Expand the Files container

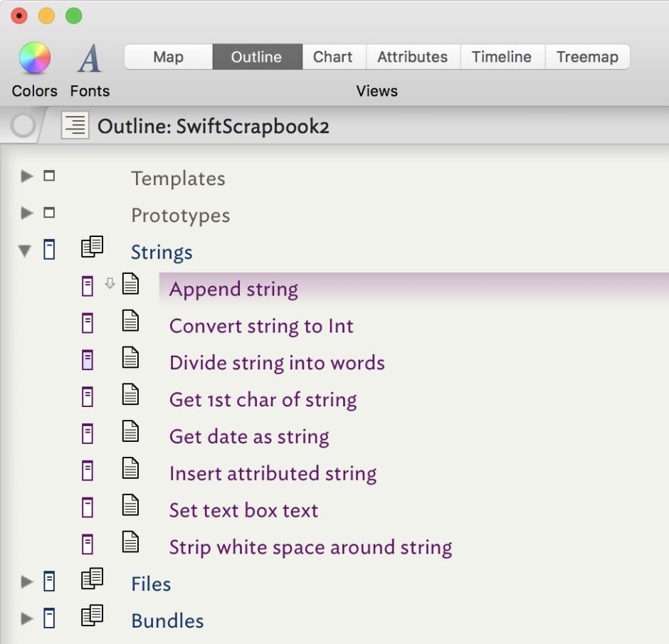[27, 582]
